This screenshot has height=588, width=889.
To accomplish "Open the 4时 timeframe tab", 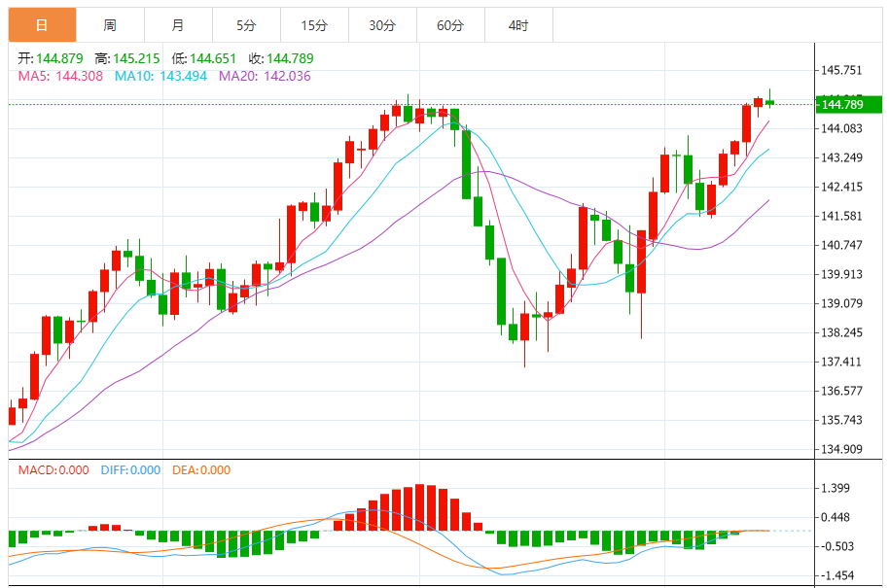I will [518, 25].
